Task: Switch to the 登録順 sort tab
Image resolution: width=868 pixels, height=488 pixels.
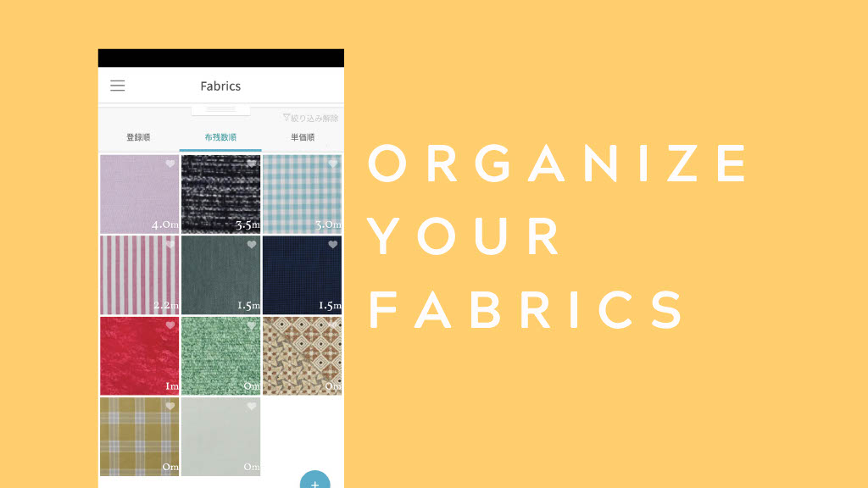Action: [x=138, y=137]
